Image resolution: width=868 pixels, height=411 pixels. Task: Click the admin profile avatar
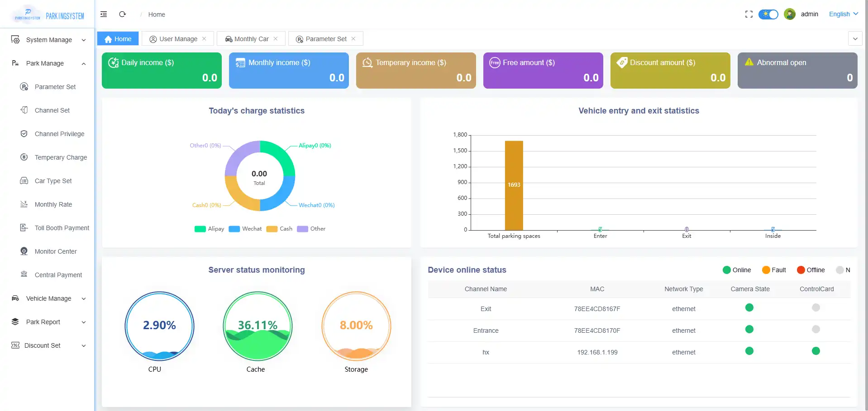790,14
